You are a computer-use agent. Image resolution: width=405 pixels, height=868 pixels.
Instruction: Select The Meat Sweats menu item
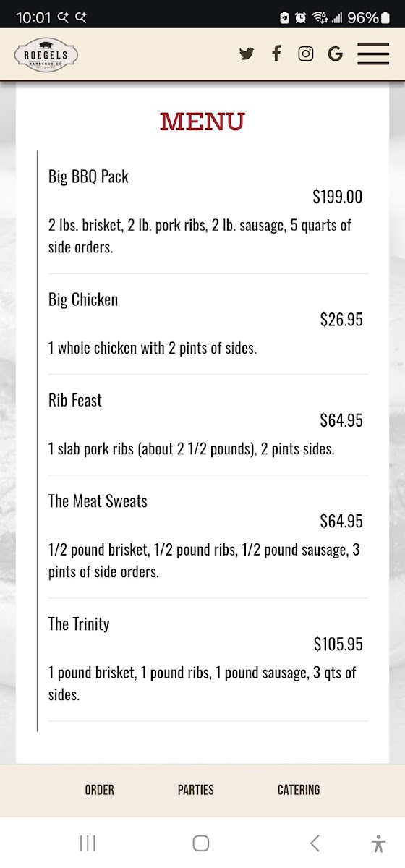tap(98, 501)
